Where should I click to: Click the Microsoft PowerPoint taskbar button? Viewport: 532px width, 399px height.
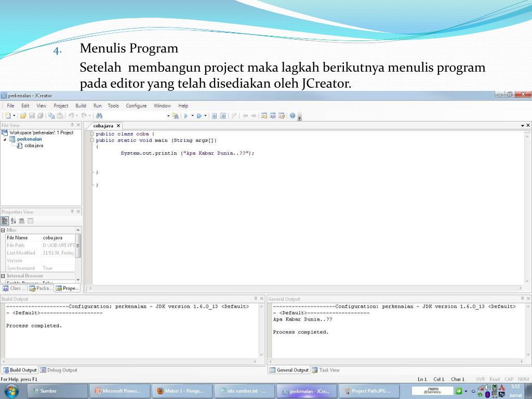point(120,391)
